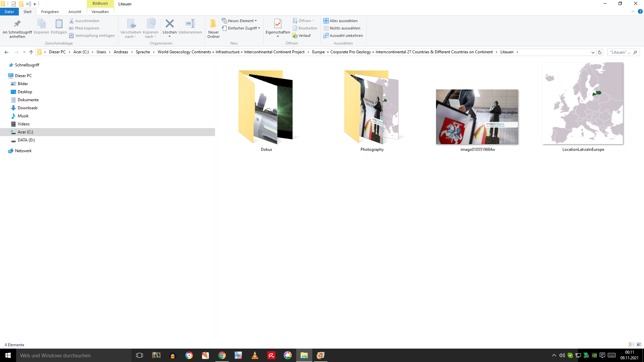
Task: Go back with the left arrow
Action: (6, 52)
